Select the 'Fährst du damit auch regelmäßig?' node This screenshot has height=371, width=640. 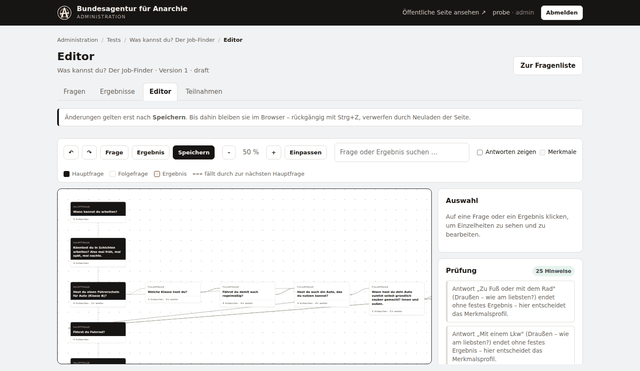coord(247,294)
